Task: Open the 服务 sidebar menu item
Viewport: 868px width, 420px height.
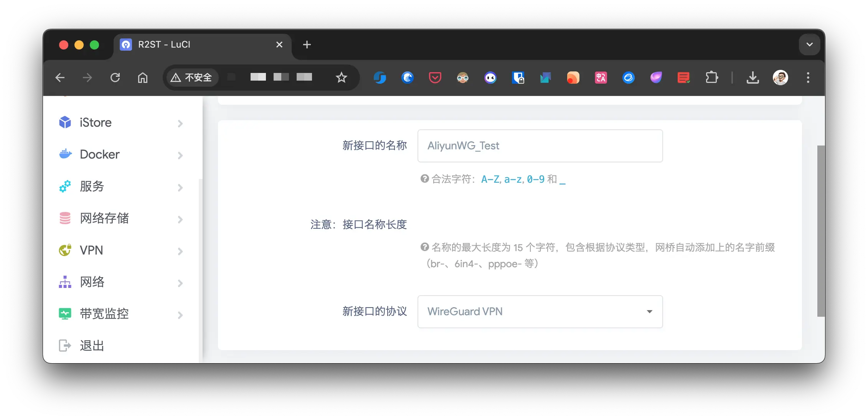Action: [92, 186]
